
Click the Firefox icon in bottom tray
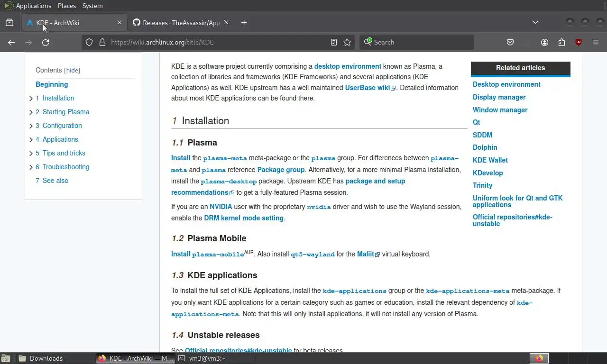coord(539,358)
